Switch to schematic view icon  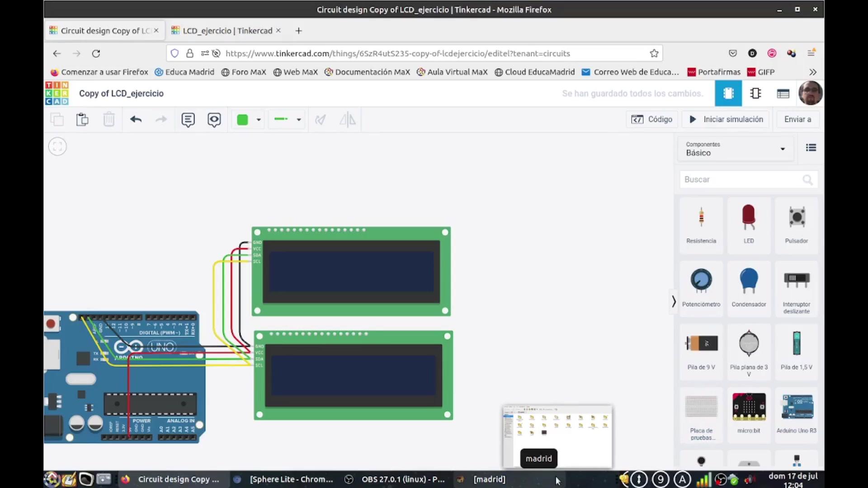coord(755,94)
